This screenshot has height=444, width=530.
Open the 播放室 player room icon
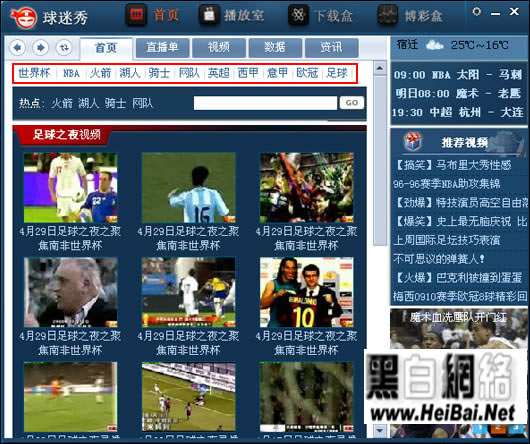(x=209, y=15)
